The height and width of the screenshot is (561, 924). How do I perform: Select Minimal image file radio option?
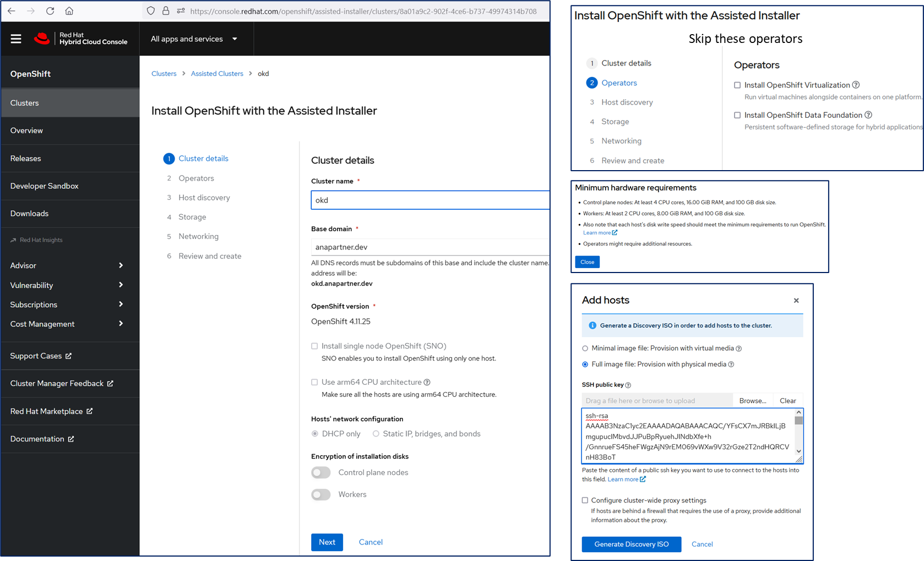point(585,348)
